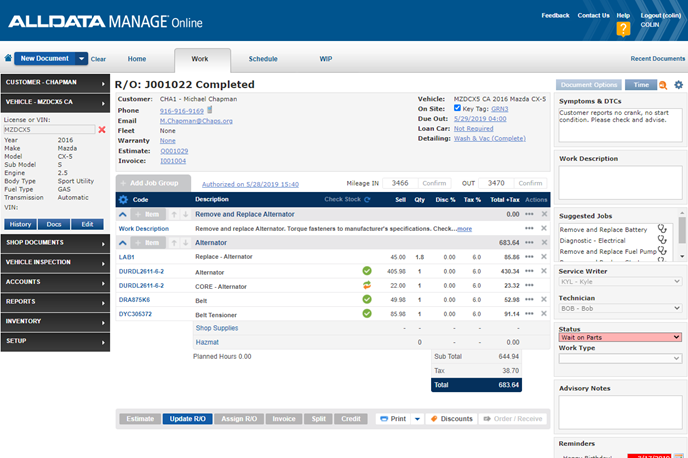Click the Check Stock refresh icon
This screenshot has height=458, width=688.
[367, 200]
